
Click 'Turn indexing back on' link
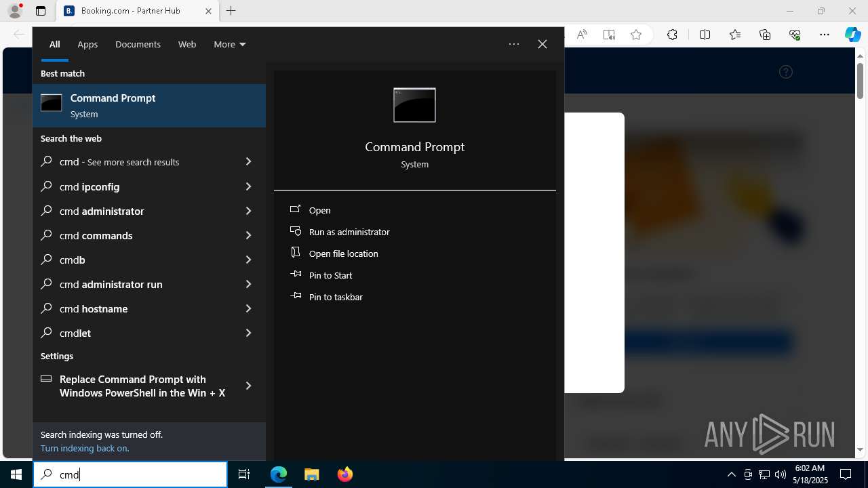[x=85, y=448]
